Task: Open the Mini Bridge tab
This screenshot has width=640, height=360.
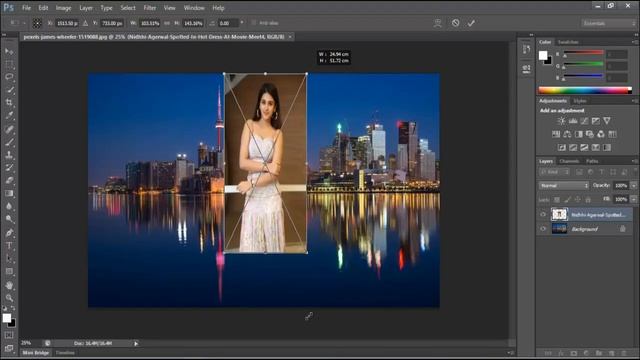Action: (36, 353)
